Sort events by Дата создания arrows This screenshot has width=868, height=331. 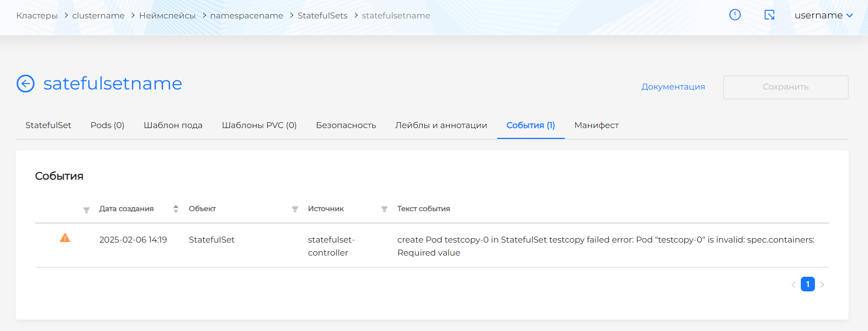tap(176, 209)
